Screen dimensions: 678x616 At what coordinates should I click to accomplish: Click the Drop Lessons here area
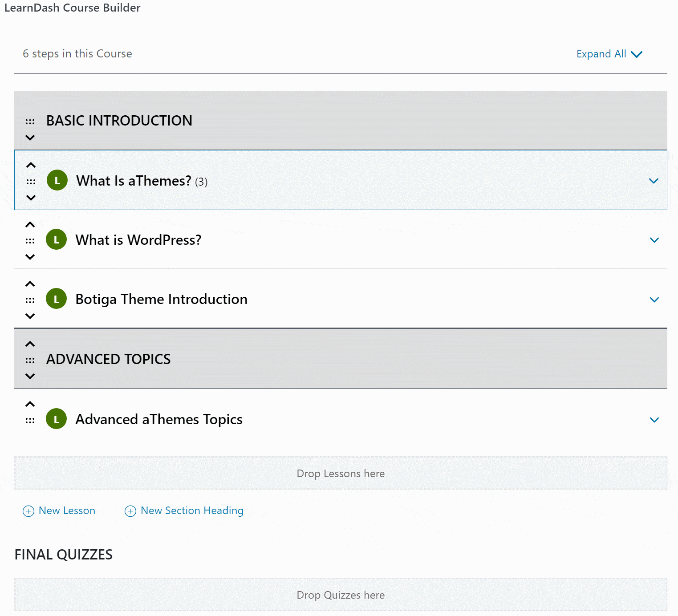[341, 473]
